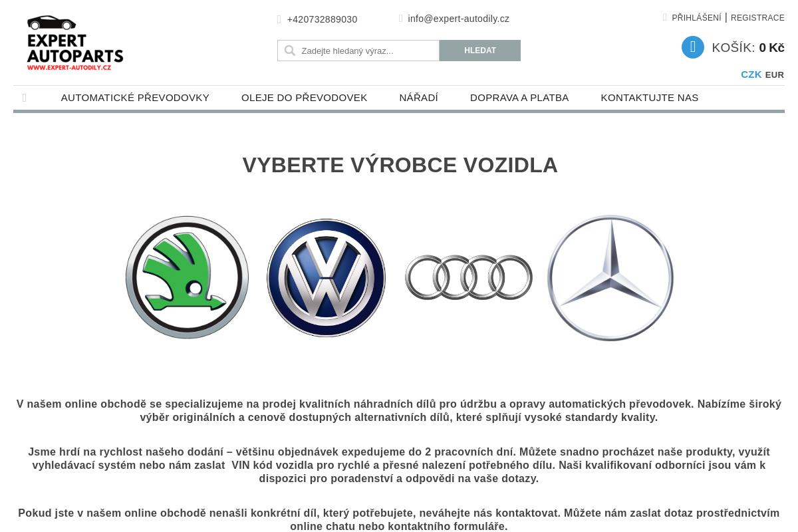Click the phone icon next to +420732889030
This screenshot has height=532, width=798.
[x=278, y=19]
